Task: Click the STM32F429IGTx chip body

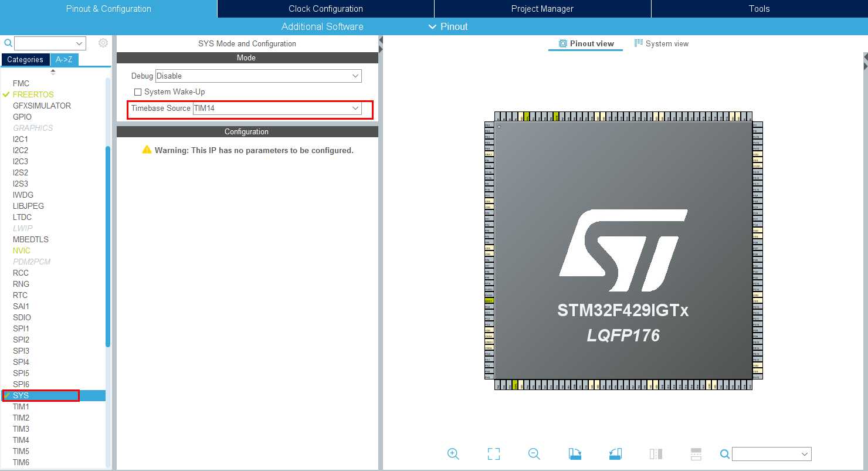Action: click(623, 250)
